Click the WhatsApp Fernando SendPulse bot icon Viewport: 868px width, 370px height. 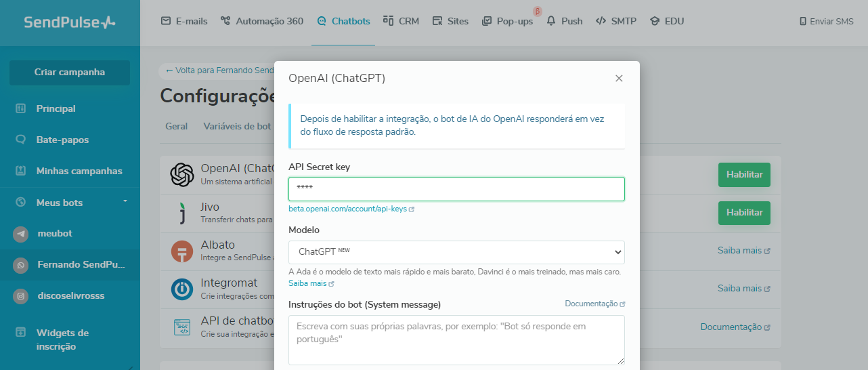(x=21, y=265)
